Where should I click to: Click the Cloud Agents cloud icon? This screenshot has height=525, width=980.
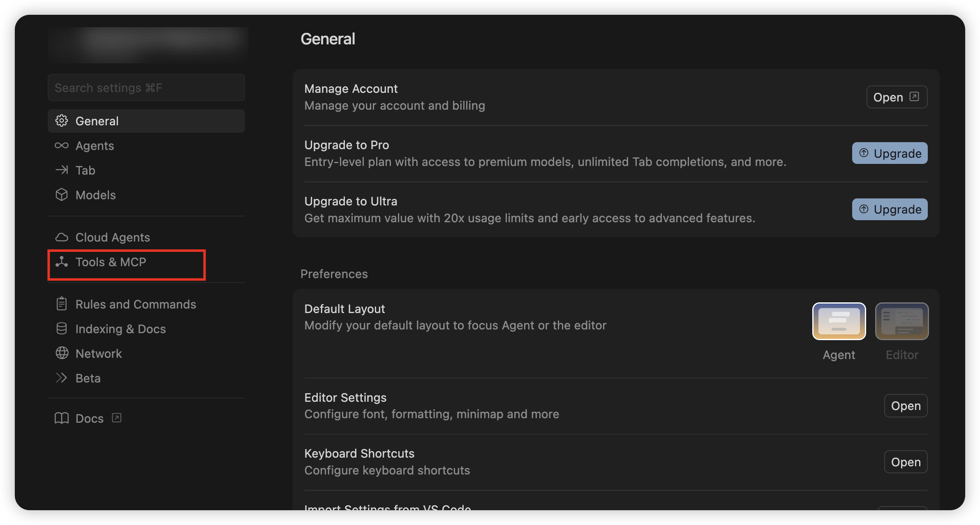(62, 237)
